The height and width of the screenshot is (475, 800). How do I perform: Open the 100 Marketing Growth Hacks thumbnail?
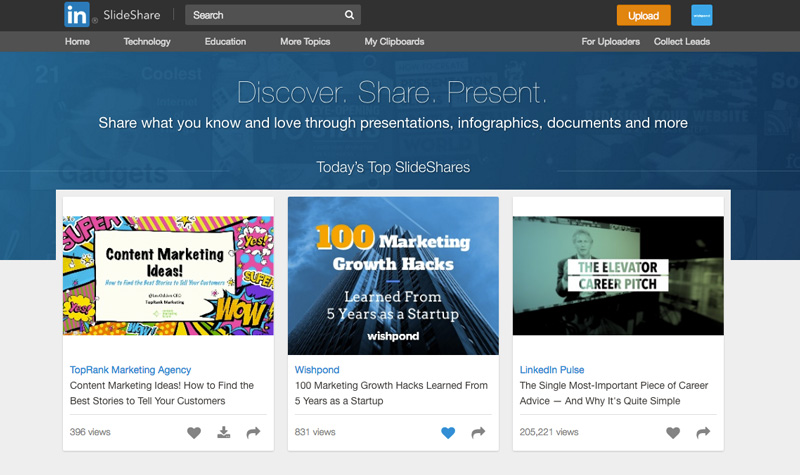pos(393,276)
